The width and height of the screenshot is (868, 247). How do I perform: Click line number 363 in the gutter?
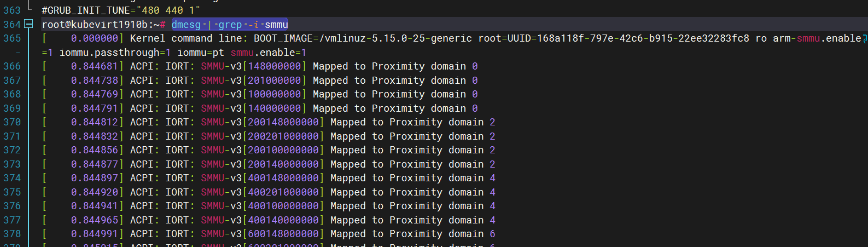tap(12, 10)
